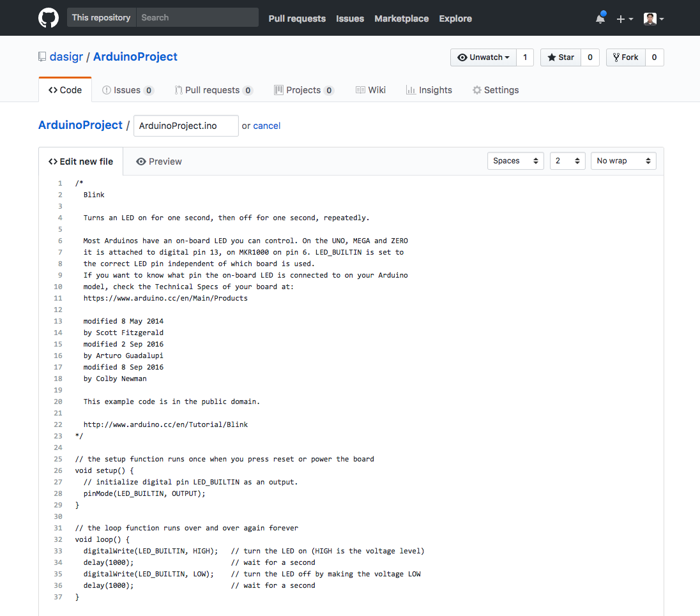The height and width of the screenshot is (616, 700).
Task: Open the Insights tab
Action: coord(429,90)
